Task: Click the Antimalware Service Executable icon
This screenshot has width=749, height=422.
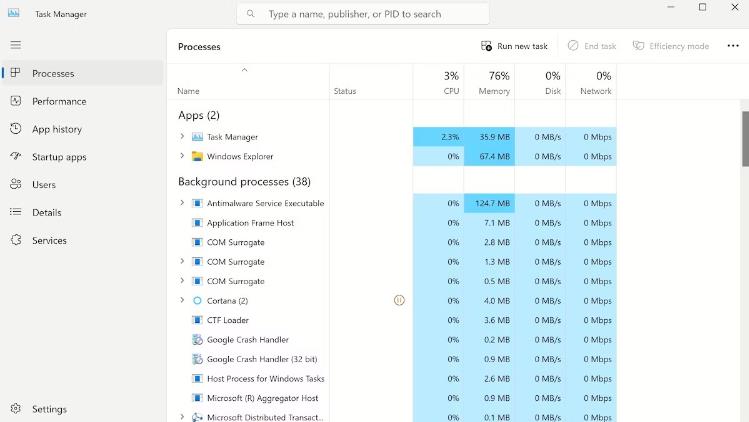Action: coord(197,203)
